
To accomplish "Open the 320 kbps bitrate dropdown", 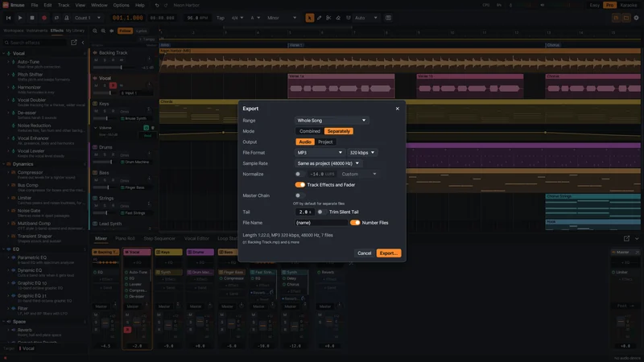I will pos(361,153).
